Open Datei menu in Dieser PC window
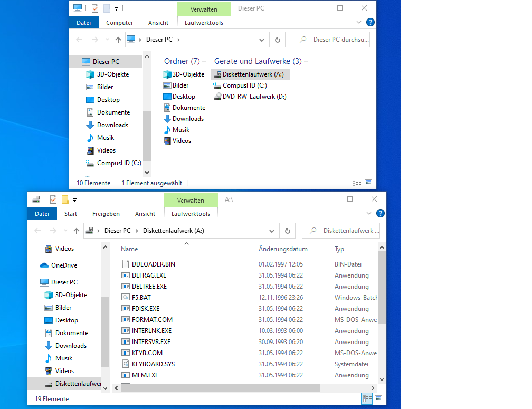Viewport: 532px width, 409px height. point(83,23)
